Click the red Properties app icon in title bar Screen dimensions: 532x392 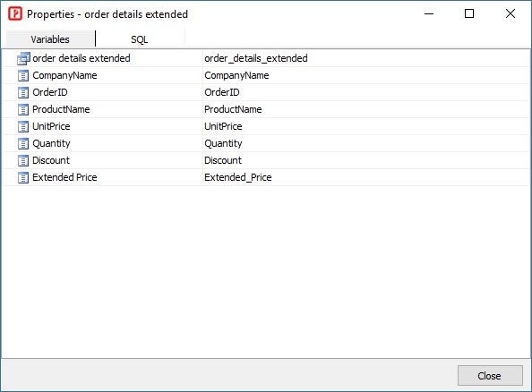click(15, 14)
